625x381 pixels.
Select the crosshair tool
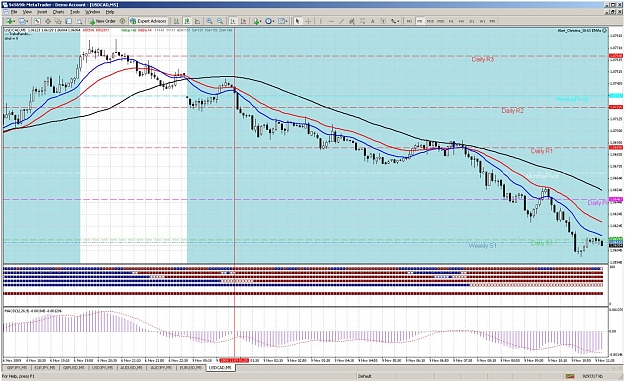[x=308, y=21]
